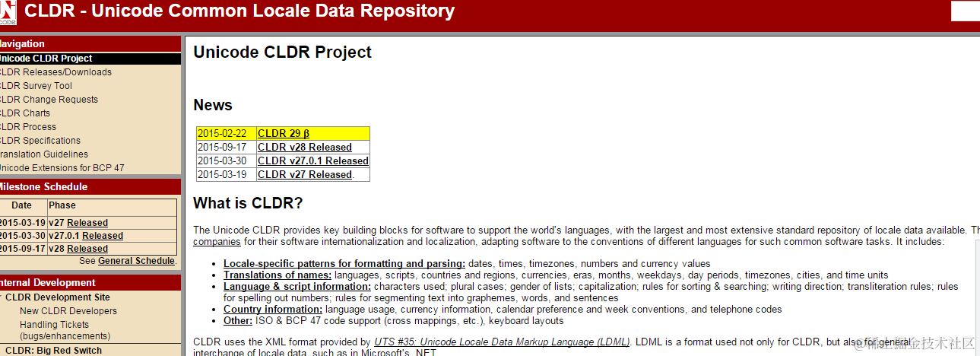Open Country information link
Image resolution: width=980 pixels, height=356 pixels.
273,310
